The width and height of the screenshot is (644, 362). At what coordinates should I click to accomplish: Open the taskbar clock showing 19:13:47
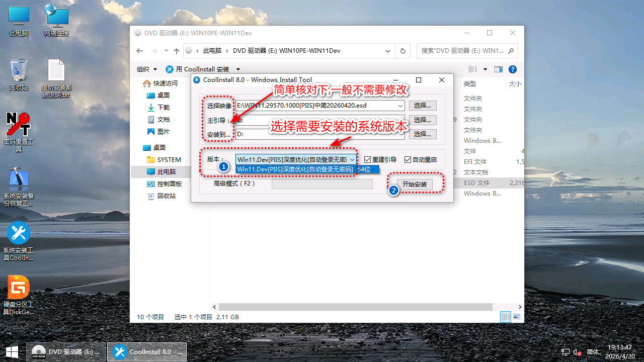click(x=619, y=351)
